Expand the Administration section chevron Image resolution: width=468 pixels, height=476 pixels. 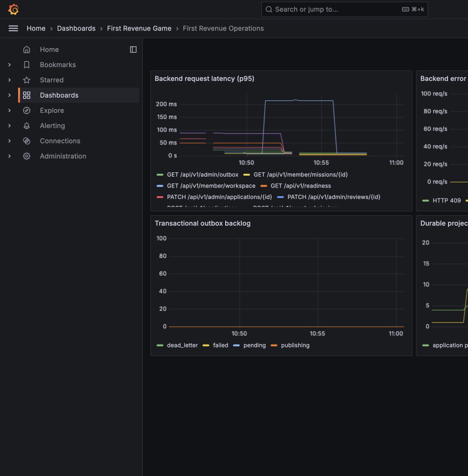pyautogui.click(x=10, y=156)
